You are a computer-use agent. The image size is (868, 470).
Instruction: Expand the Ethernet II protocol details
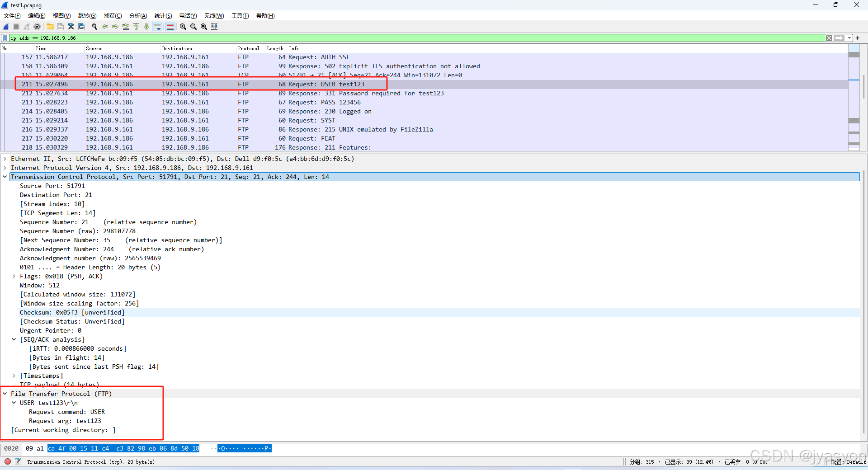click(x=5, y=159)
